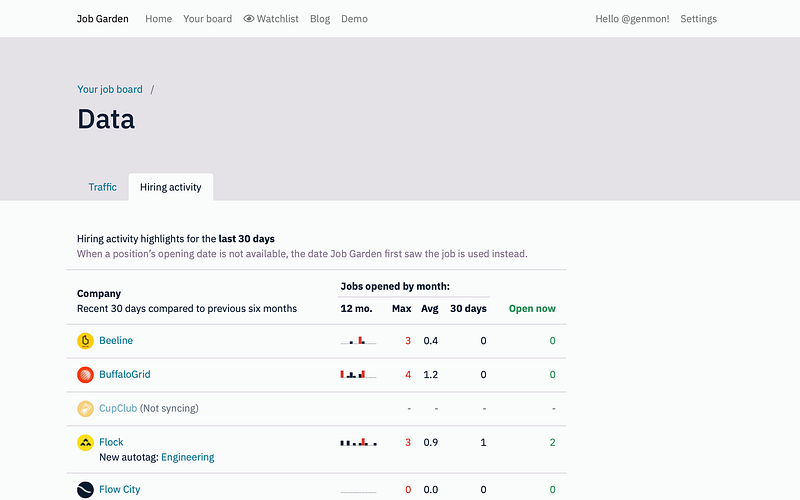Follow the Your job board breadcrumb

click(x=110, y=89)
